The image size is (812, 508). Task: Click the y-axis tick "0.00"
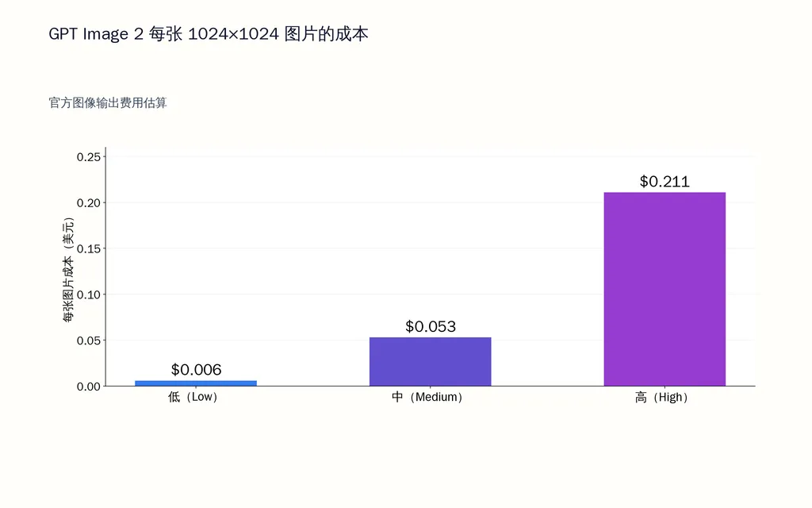[89, 387]
